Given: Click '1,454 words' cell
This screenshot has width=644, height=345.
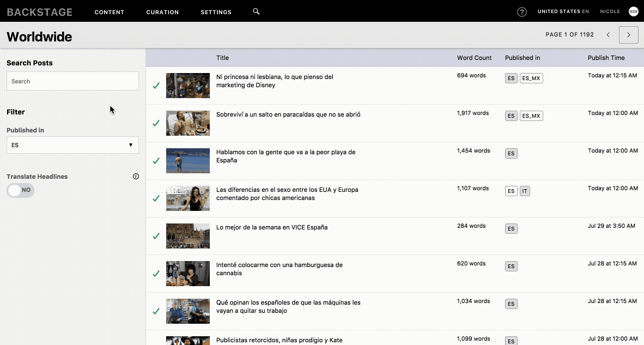Looking at the screenshot, I should pyautogui.click(x=473, y=151).
